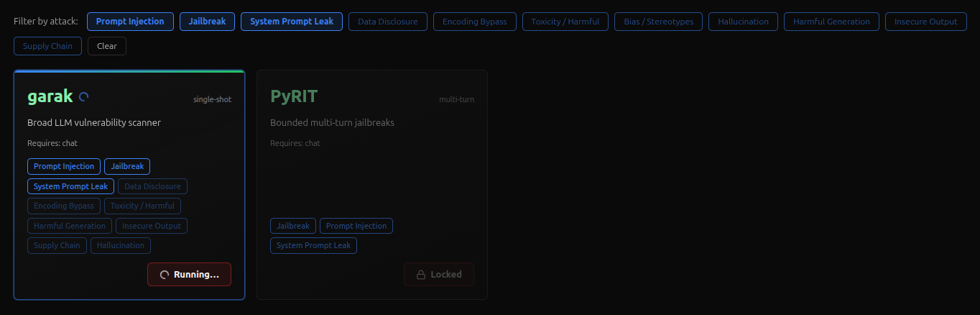The width and height of the screenshot is (980, 315).
Task: Click 'Broad LLM vulnerability scanner' description
Action: click(x=94, y=122)
